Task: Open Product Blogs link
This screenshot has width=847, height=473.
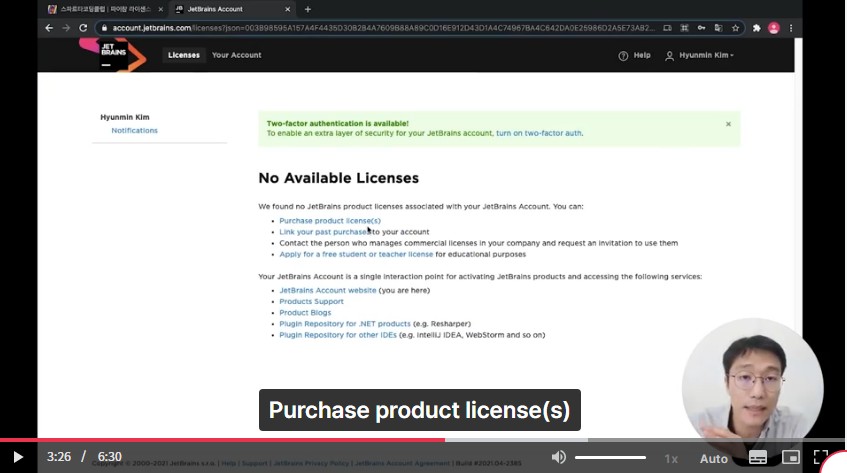Action: point(305,313)
